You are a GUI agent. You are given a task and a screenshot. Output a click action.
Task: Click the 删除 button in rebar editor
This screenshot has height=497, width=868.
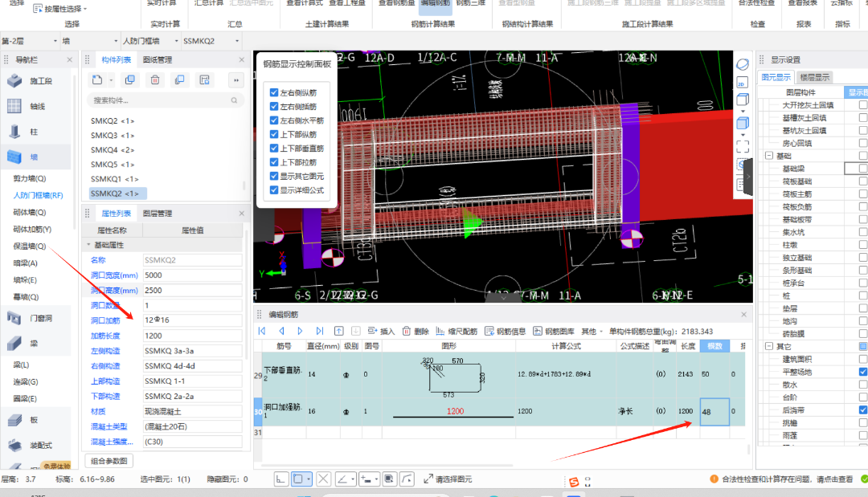(x=416, y=331)
